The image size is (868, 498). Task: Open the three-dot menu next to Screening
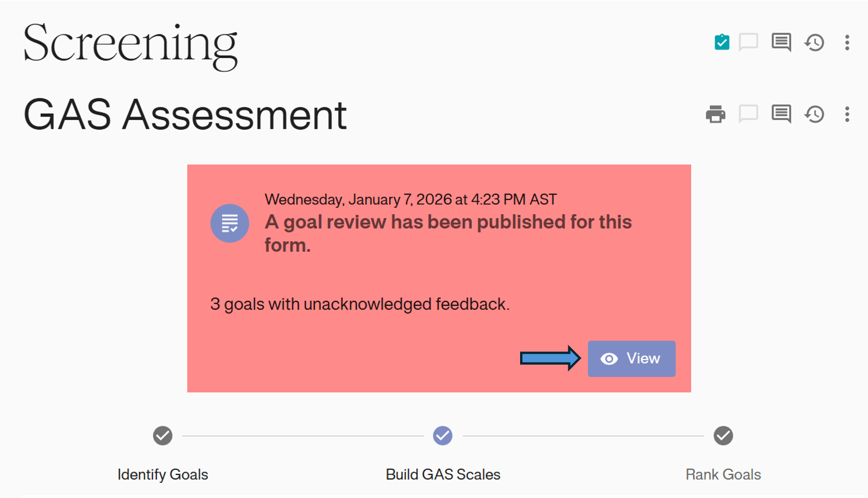847,43
